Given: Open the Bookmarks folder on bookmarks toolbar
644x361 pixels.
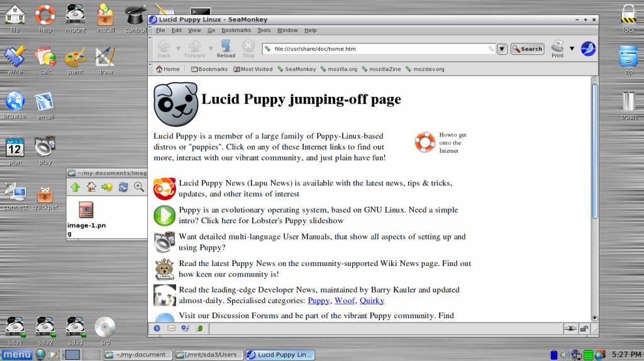Looking at the screenshot, I should tap(209, 69).
